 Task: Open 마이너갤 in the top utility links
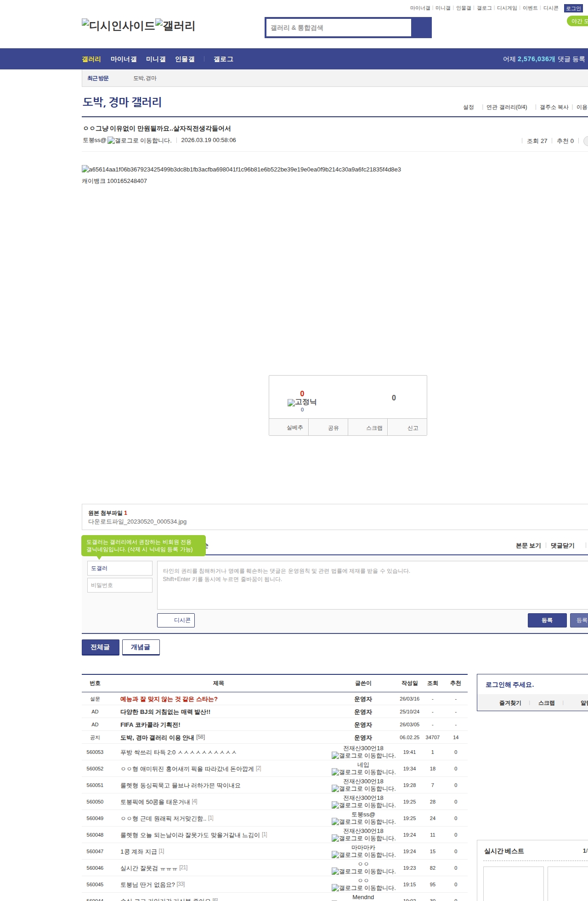pyautogui.click(x=420, y=8)
